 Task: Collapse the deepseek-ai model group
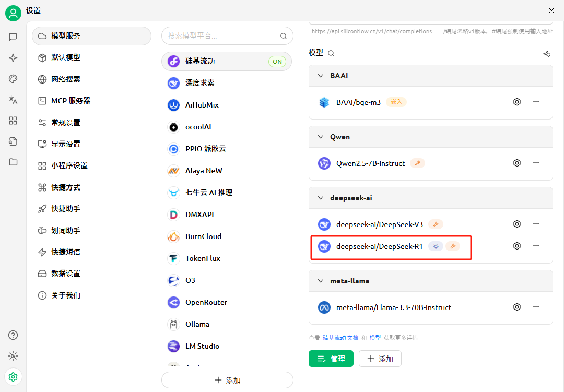pyautogui.click(x=321, y=198)
